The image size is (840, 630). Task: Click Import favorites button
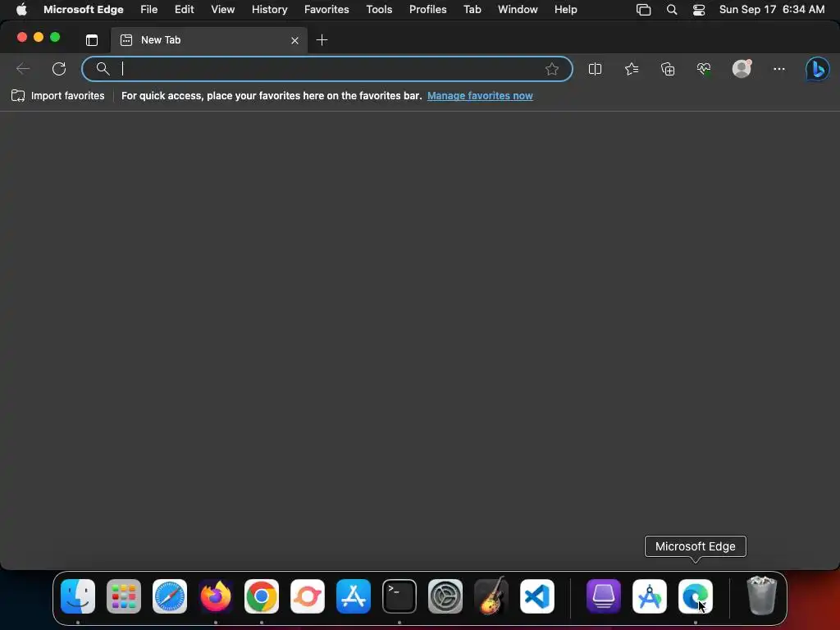[58, 96]
